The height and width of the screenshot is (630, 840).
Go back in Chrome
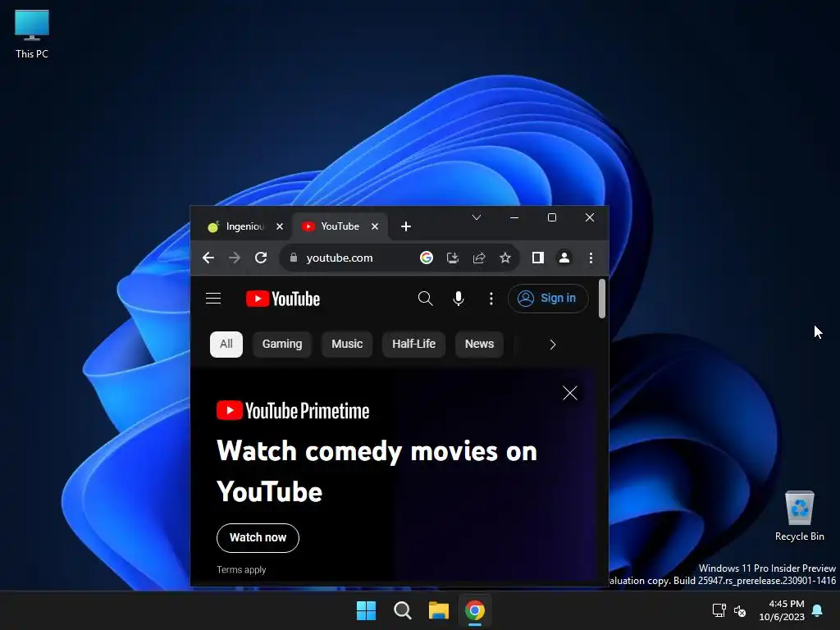click(208, 258)
